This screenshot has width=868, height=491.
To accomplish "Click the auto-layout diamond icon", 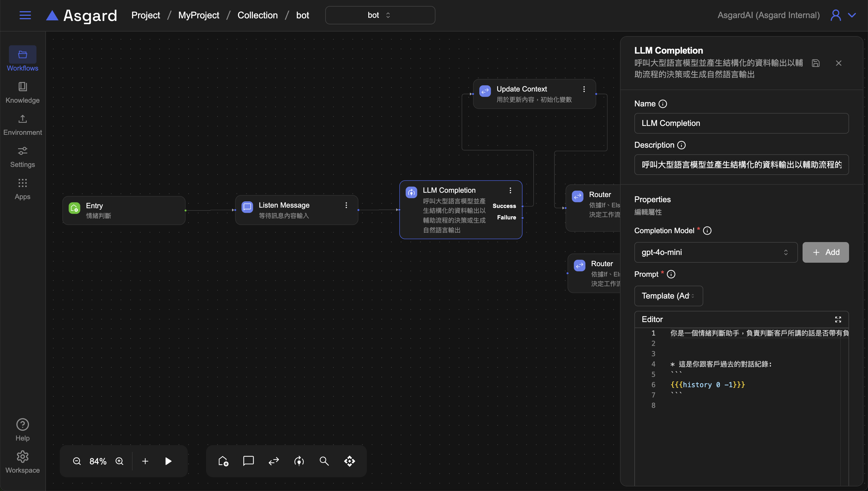I will pyautogui.click(x=349, y=461).
